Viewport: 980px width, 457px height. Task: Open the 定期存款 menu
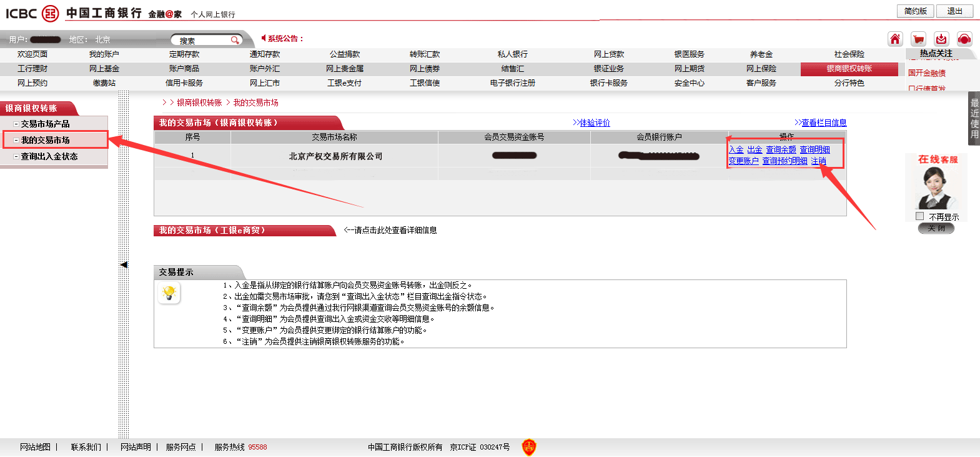[184, 54]
